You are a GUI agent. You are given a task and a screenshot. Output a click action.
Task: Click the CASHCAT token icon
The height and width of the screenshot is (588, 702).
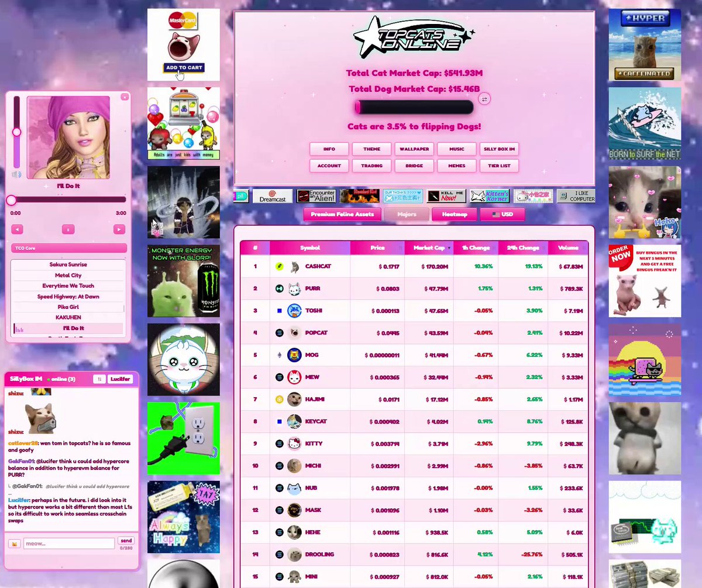pos(295,267)
